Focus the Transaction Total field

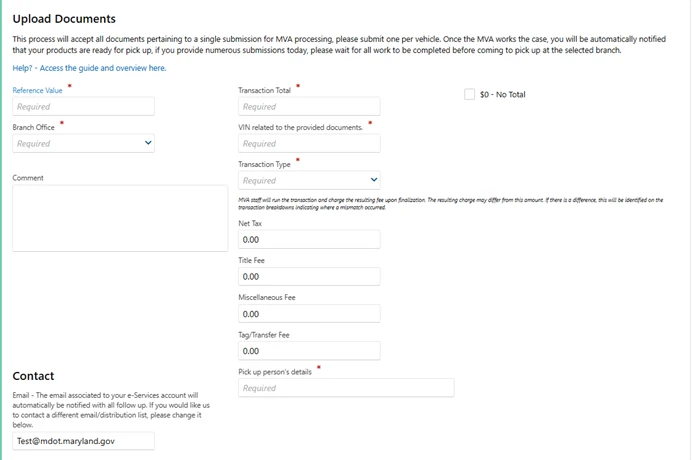tap(309, 106)
